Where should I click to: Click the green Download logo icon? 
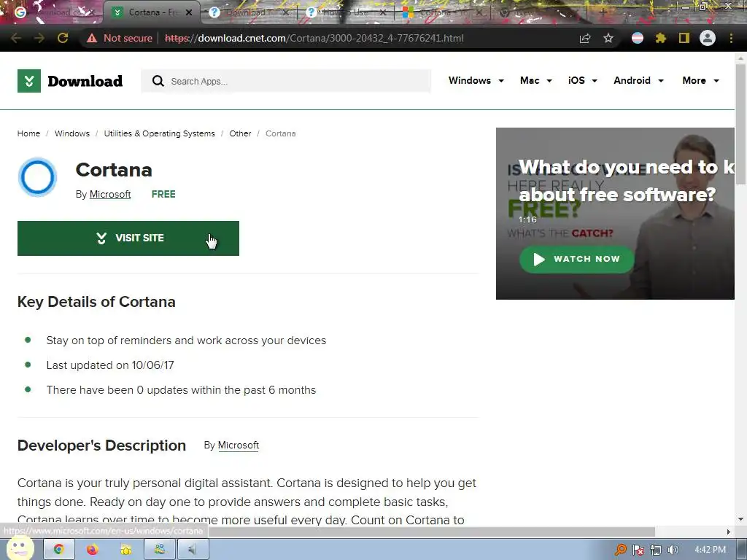[x=29, y=81]
